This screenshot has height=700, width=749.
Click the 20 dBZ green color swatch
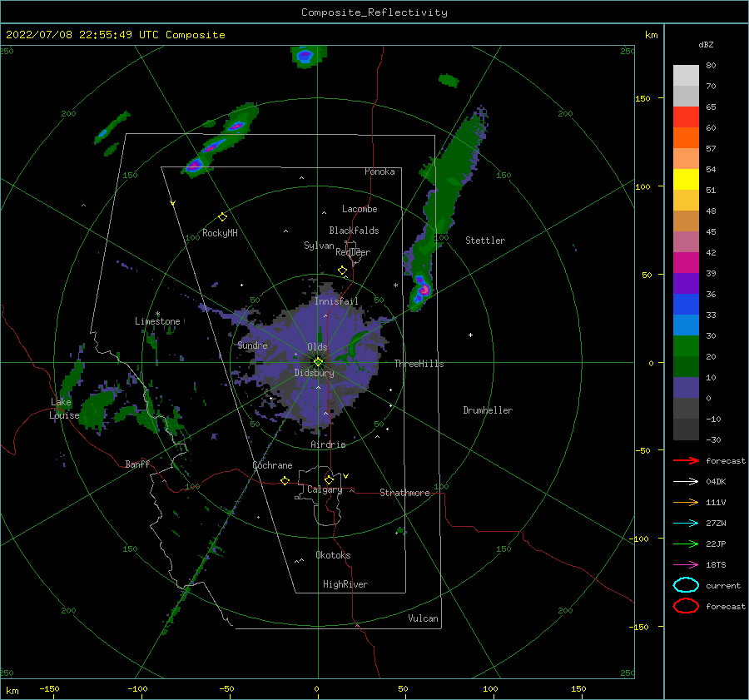[686, 346]
